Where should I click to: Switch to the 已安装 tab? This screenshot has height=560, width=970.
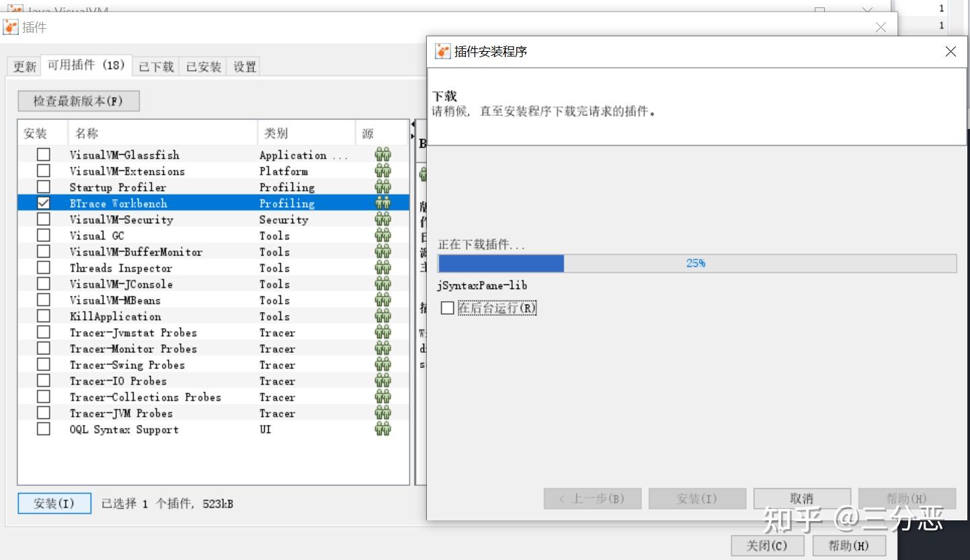click(x=203, y=66)
